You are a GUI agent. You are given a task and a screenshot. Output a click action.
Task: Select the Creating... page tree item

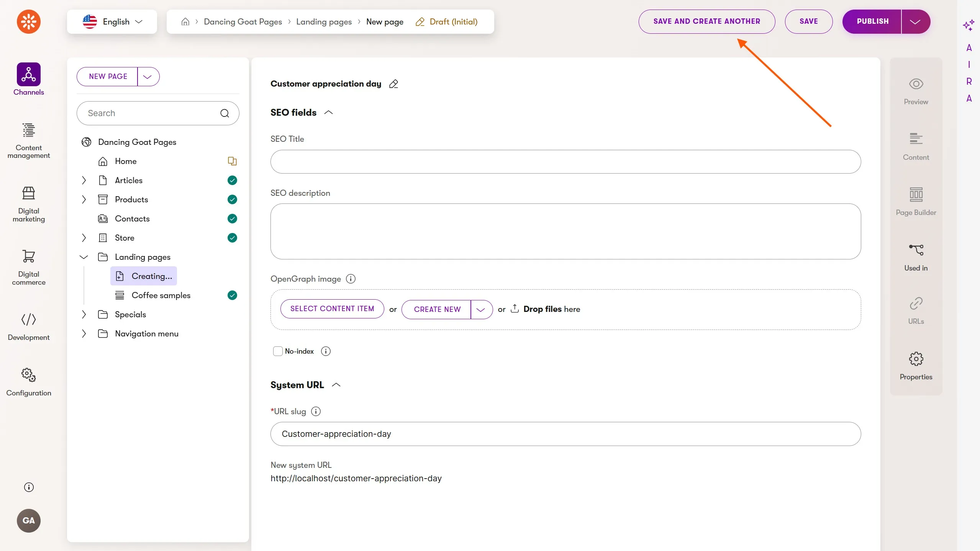[x=144, y=276]
